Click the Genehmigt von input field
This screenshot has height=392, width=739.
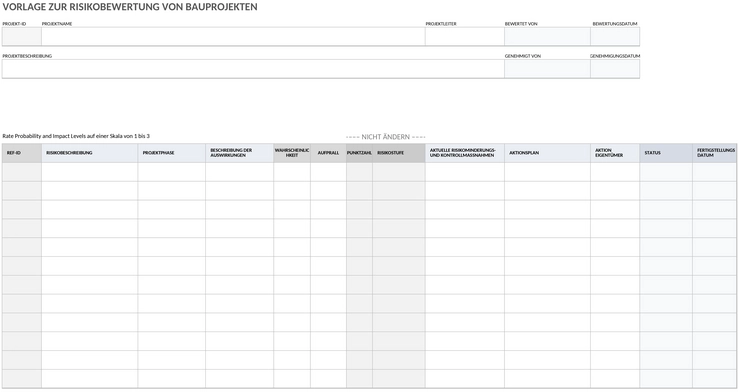pyautogui.click(x=547, y=69)
